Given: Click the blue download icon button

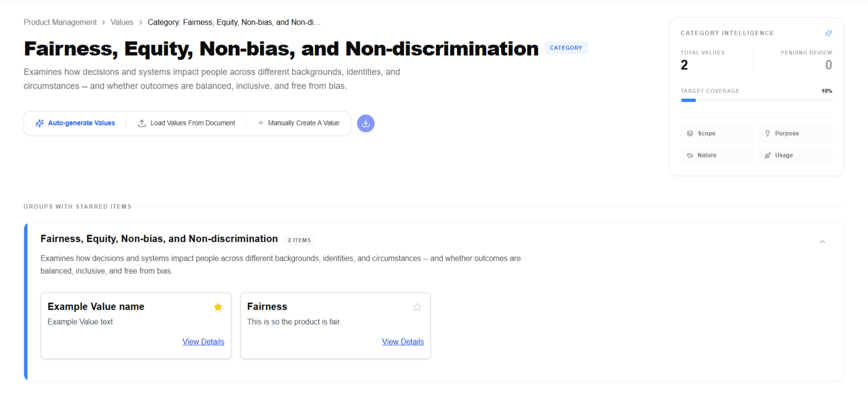Looking at the screenshot, I should click(x=366, y=123).
